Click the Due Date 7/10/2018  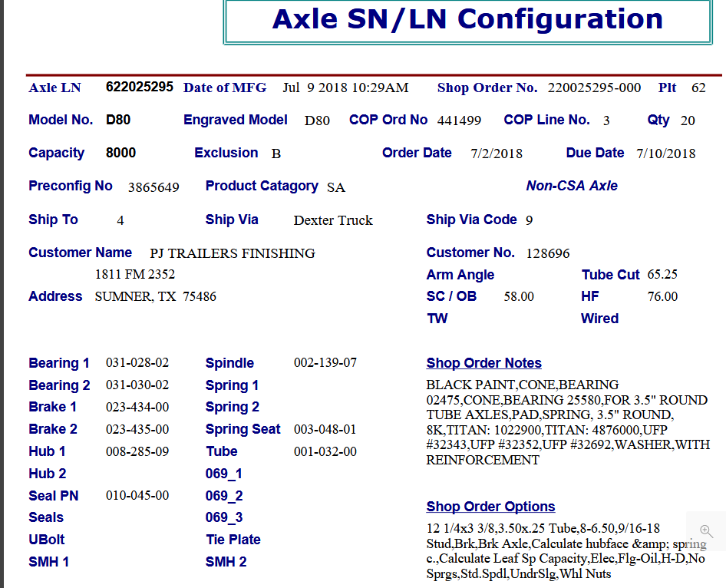coord(665,154)
